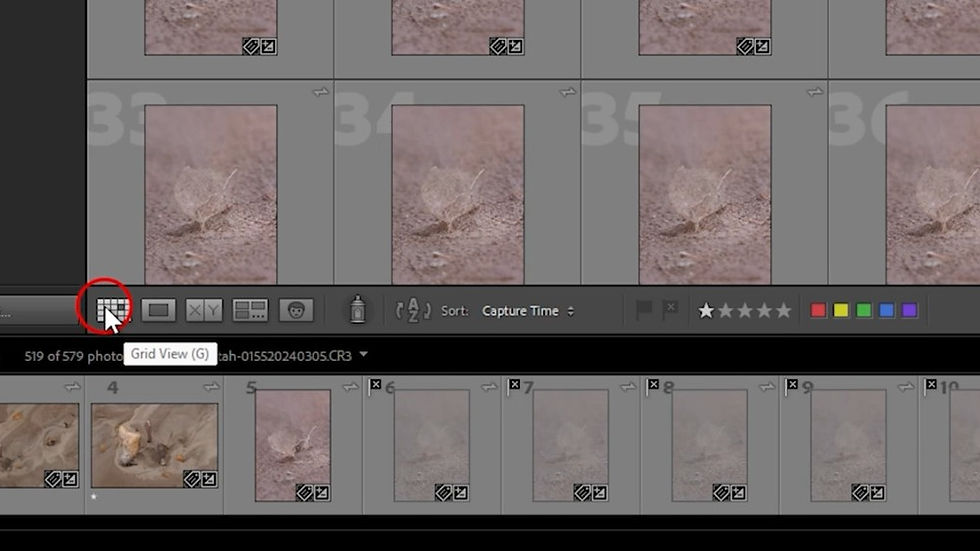Open Sort dropdown showing Capture Time

tap(528, 310)
